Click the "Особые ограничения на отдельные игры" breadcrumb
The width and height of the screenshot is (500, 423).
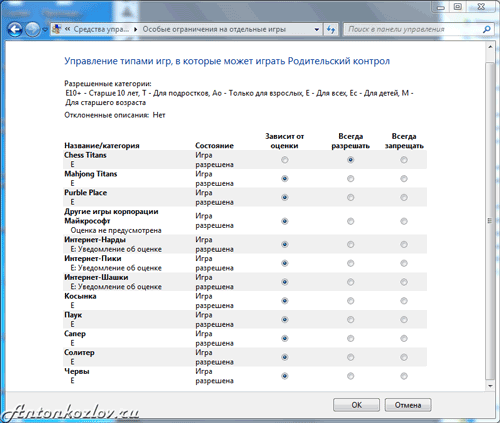pos(214,29)
